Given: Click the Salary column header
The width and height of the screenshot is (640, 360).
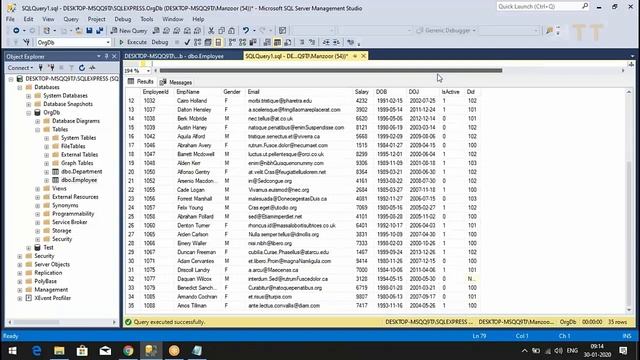Looking at the screenshot, I should (x=362, y=92).
